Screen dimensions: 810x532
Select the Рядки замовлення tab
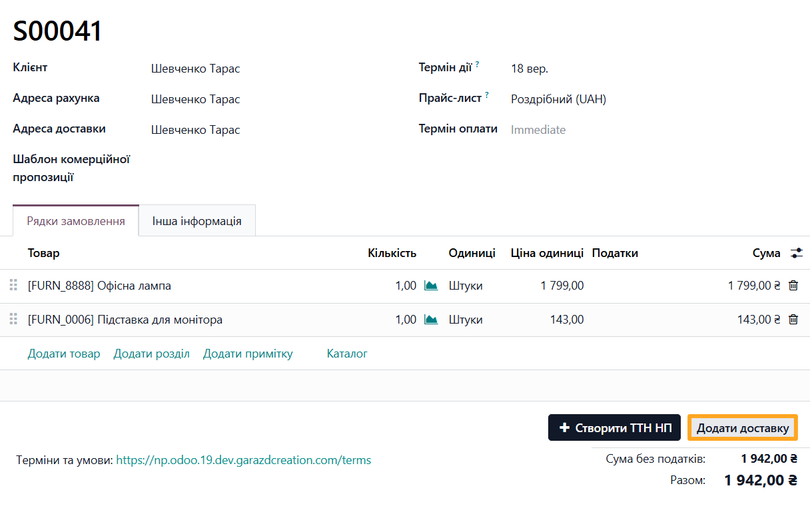76,221
